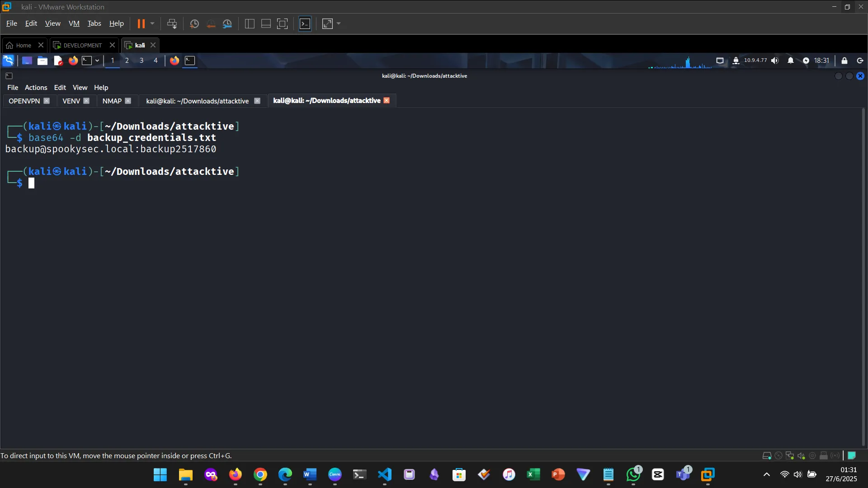Open the file manager from the panel

click(x=42, y=60)
